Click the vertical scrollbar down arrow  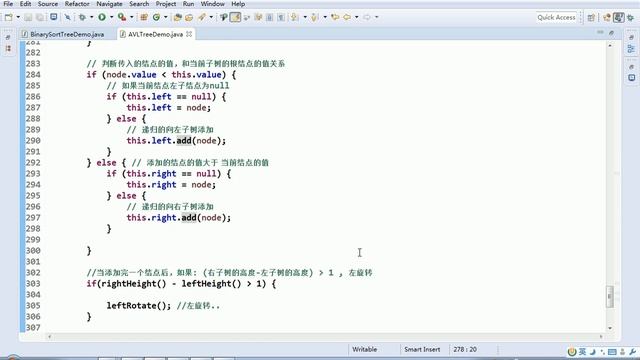click(610, 328)
